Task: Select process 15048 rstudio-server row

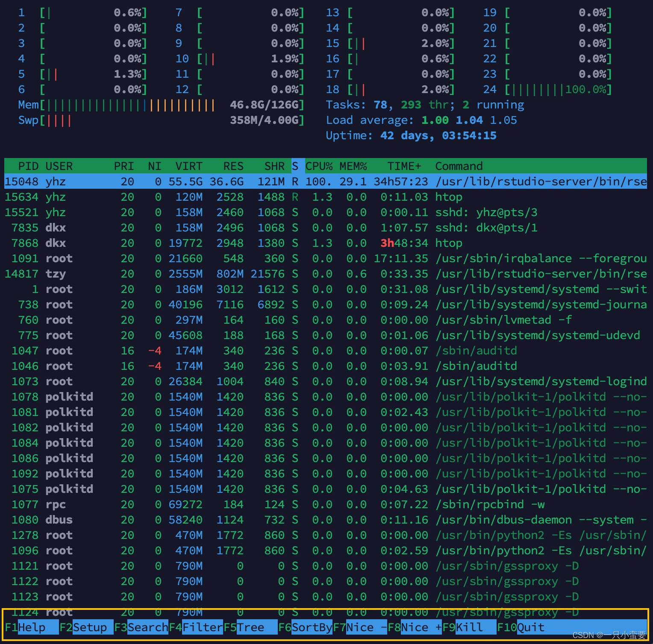Action: 326,181
